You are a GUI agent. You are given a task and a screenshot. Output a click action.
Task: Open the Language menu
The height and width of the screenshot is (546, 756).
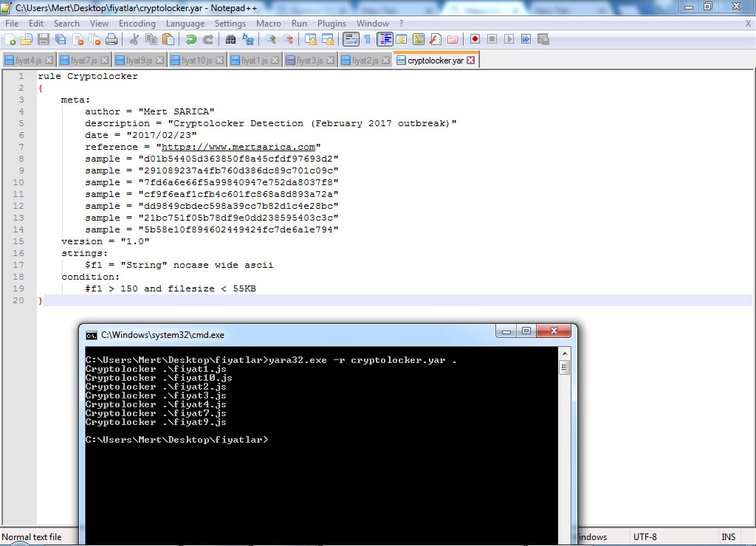click(185, 24)
